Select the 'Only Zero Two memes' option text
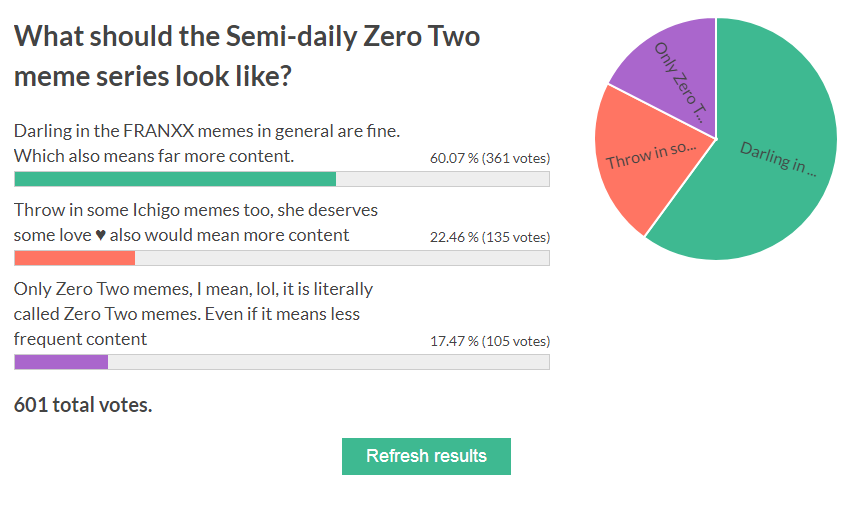The width and height of the screenshot is (854, 509). coord(193,313)
